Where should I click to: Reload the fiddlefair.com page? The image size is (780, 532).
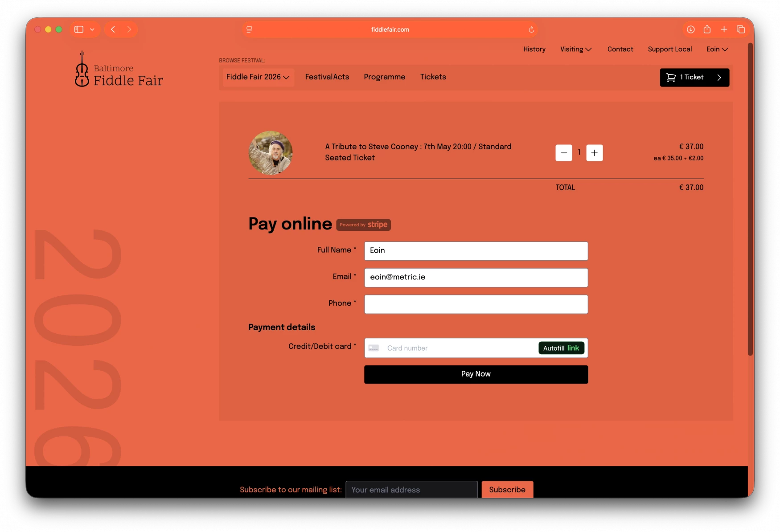click(531, 29)
